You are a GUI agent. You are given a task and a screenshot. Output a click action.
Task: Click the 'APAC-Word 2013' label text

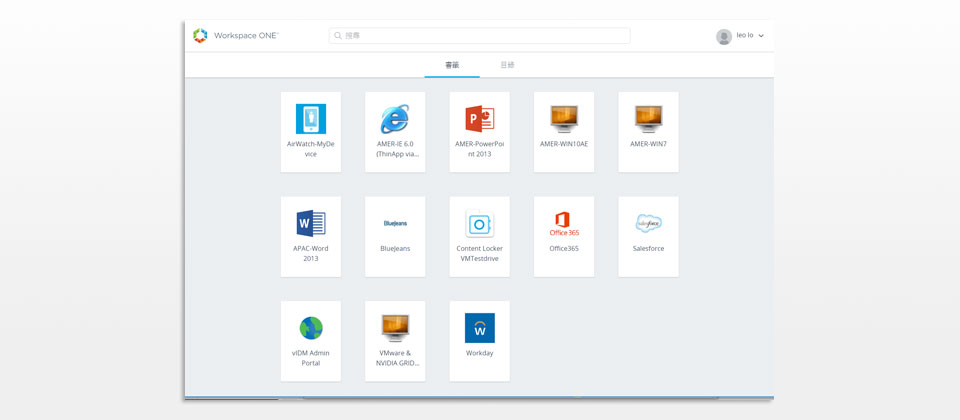click(x=311, y=253)
